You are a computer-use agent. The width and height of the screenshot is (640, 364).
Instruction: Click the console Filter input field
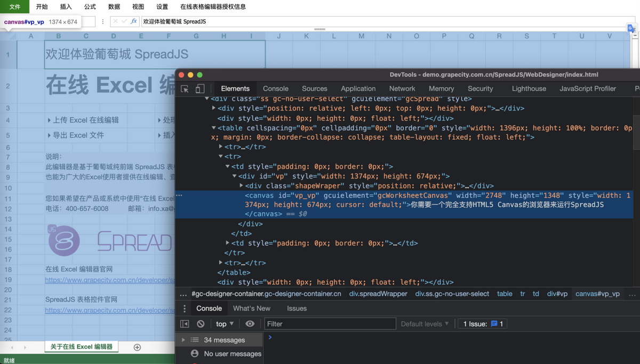(330, 324)
